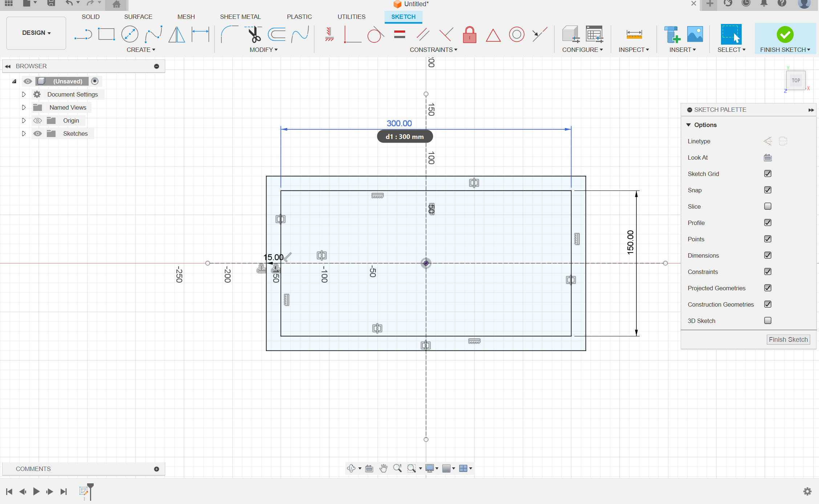The width and height of the screenshot is (819, 504).
Task: Click the green FINISH SKETCH toolbar button
Action: coord(785,38)
